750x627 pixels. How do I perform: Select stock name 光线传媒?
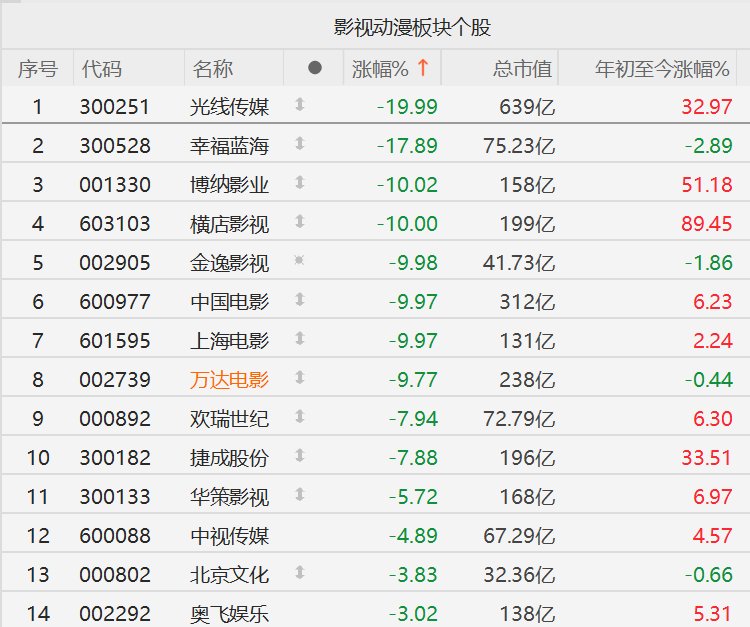click(x=230, y=107)
